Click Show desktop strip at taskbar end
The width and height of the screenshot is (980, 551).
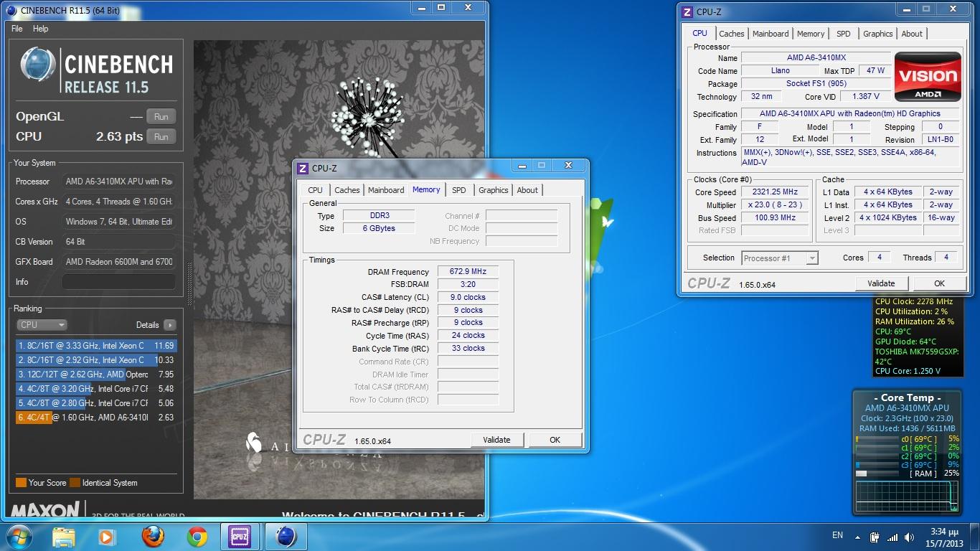pyautogui.click(x=975, y=537)
